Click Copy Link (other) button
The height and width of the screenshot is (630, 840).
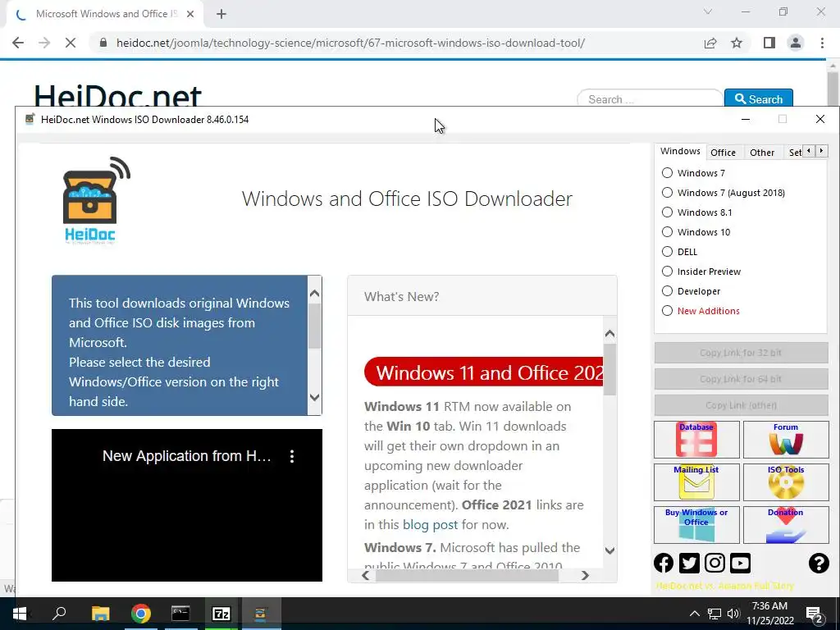click(741, 405)
